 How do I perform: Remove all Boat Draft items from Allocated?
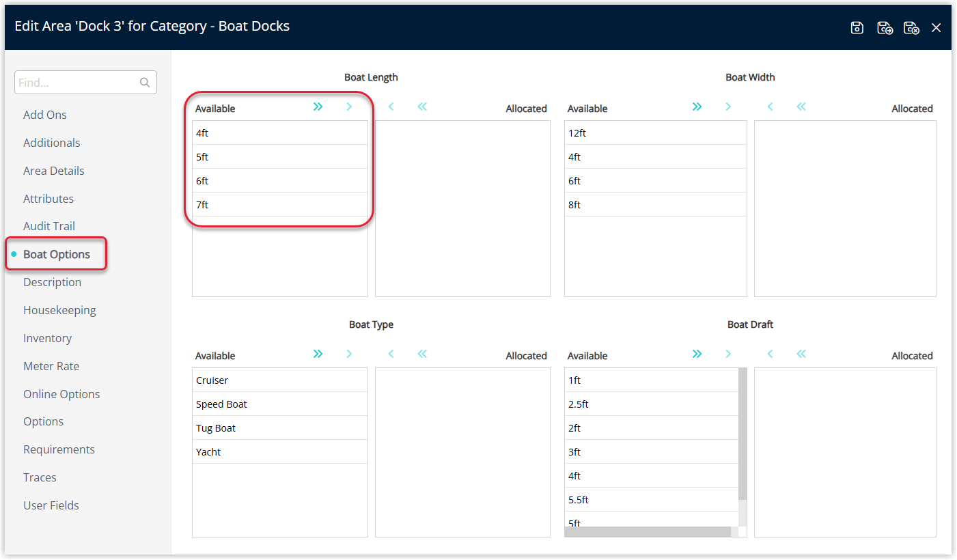point(801,354)
